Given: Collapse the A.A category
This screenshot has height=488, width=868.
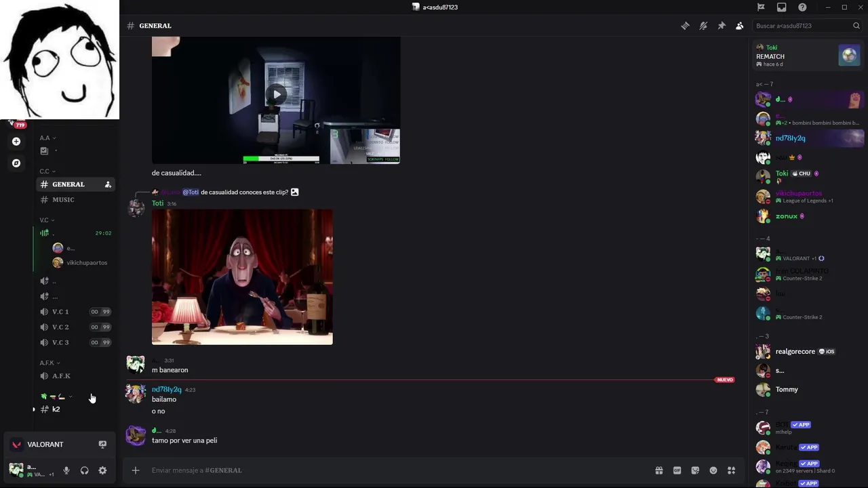Looking at the screenshot, I should point(47,138).
